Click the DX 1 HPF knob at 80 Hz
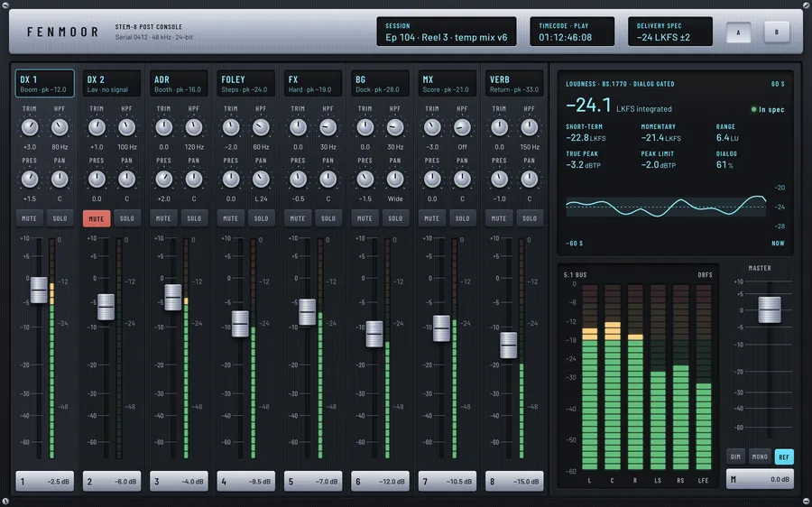 [x=60, y=127]
